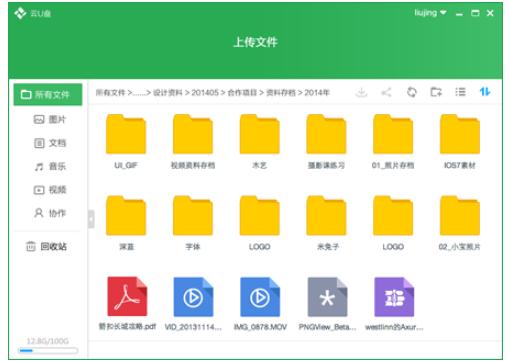The height and width of the screenshot is (361, 510).
Task: Go to 所有文件 in the breadcrumb
Action: pos(110,92)
